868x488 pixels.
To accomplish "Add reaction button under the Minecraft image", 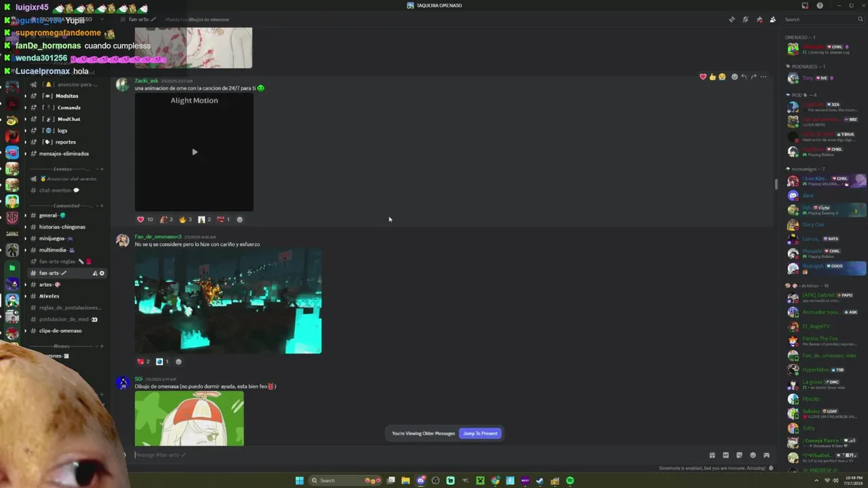I will [x=178, y=361].
